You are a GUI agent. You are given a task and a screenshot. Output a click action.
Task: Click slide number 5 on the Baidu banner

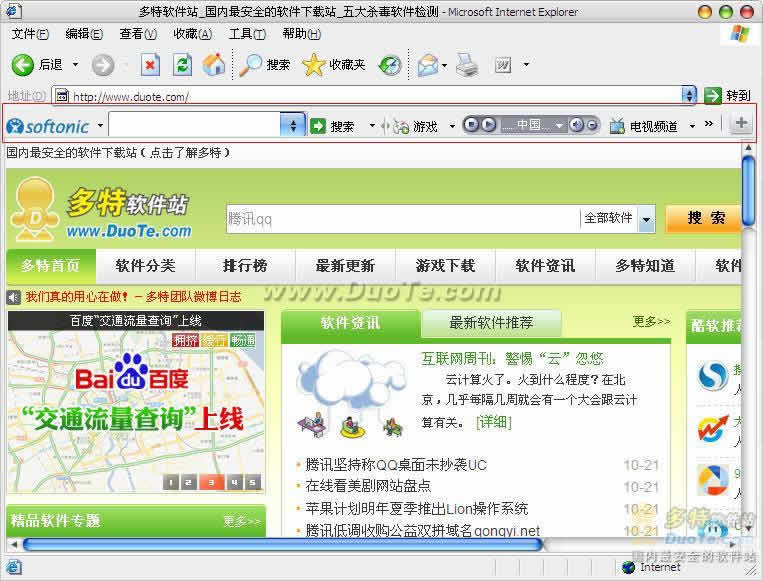pyautogui.click(x=253, y=482)
